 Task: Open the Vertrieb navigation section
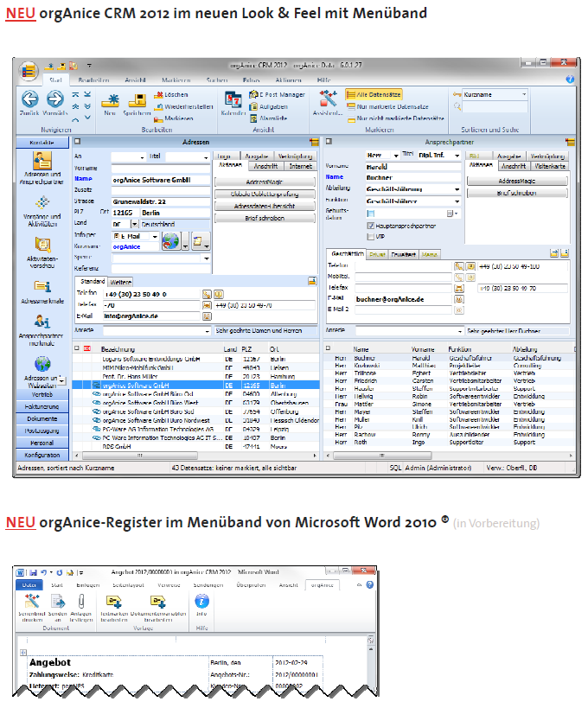[42, 394]
